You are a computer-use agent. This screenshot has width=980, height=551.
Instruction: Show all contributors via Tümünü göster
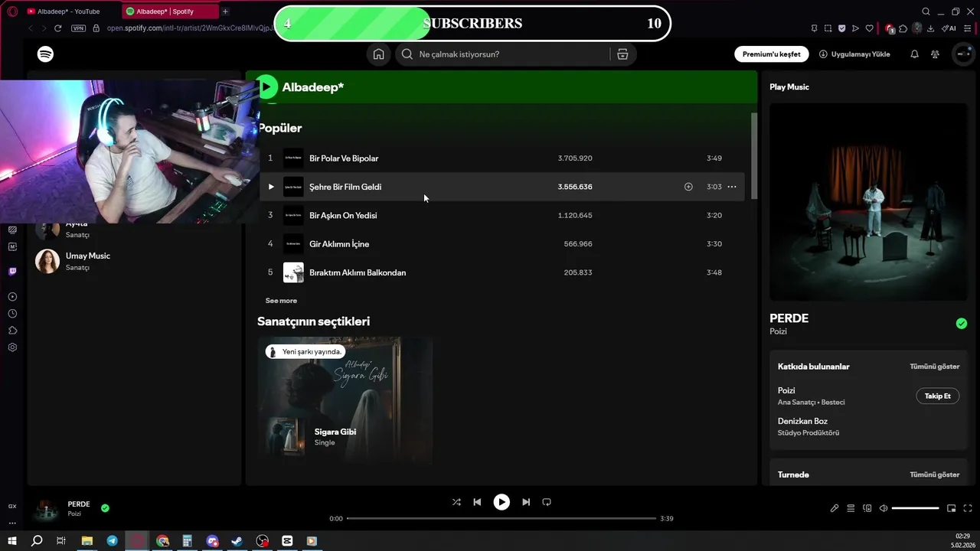(x=934, y=367)
